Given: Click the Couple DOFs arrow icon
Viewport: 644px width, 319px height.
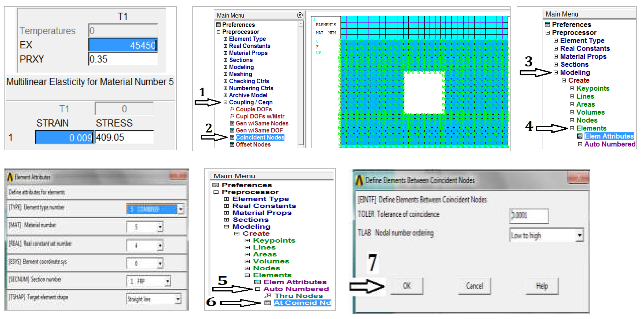Looking at the screenshot, I should 232,109.
